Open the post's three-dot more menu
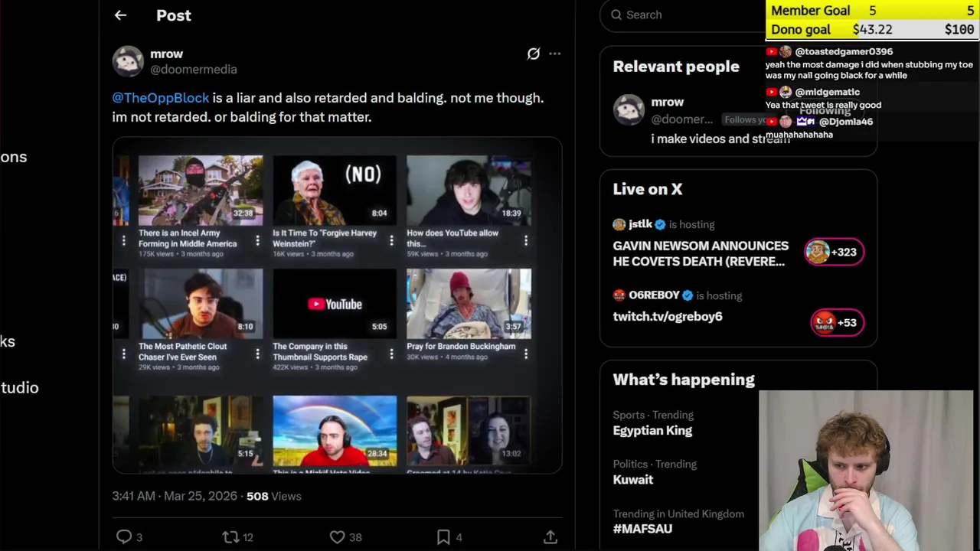This screenshot has width=980, height=551. coord(555,54)
